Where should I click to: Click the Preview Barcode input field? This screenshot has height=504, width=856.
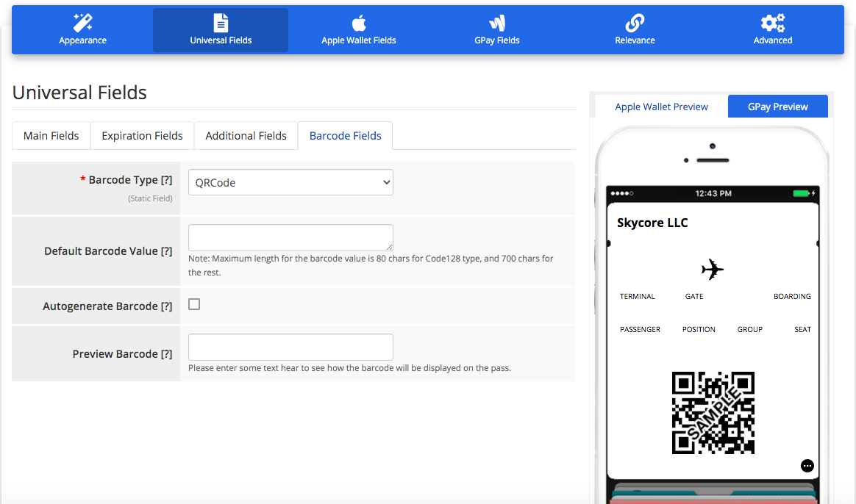pos(290,347)
